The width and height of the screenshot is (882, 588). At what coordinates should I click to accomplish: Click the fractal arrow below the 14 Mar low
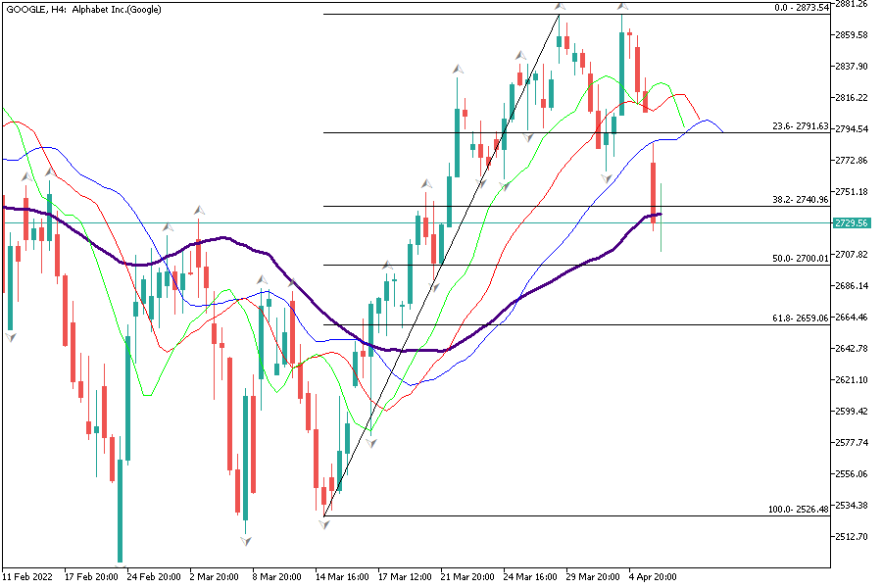click(324, 525)
